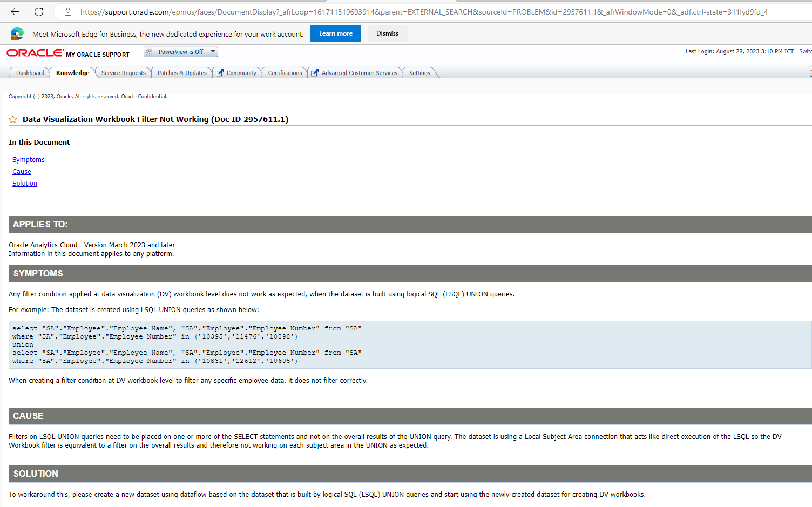
Task: Click the Learn more button
Action: click(x=336, y=33)
